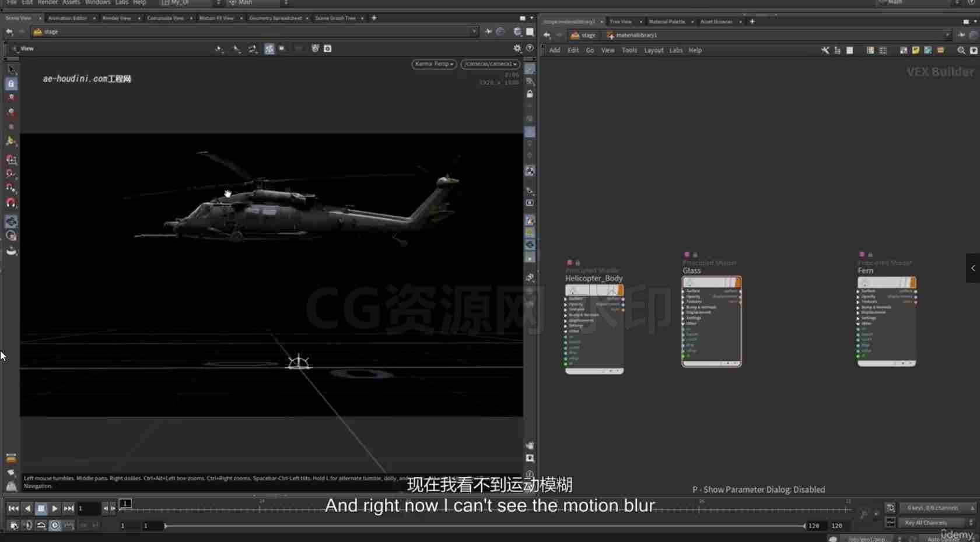
Task: Open the Windows menu in main menu bar
Action: click(x=97, y=2)
